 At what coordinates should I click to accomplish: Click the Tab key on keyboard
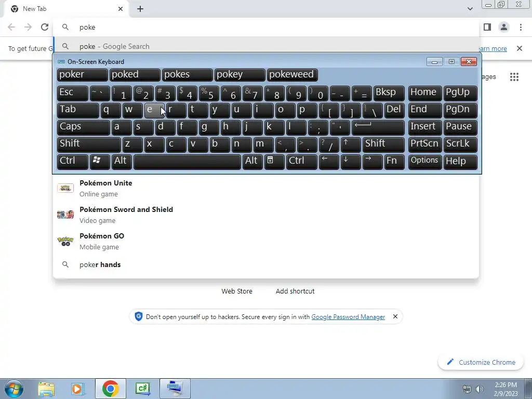(x=78, y=110)
